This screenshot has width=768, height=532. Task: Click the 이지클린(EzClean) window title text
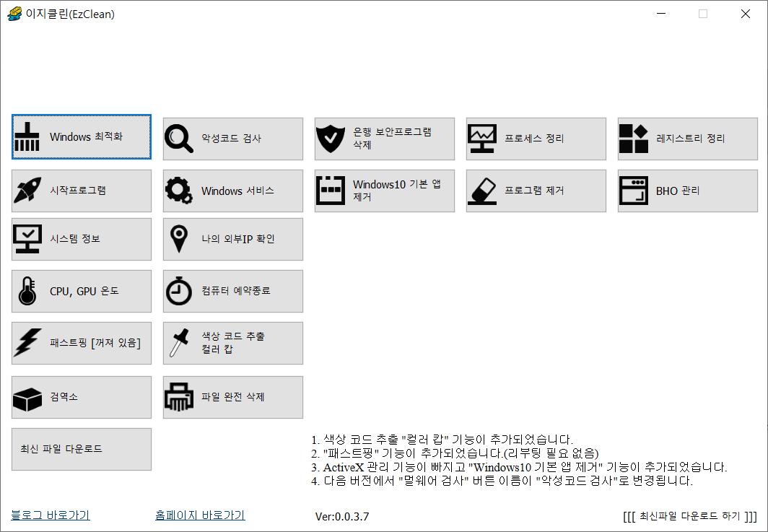point(70,14)
